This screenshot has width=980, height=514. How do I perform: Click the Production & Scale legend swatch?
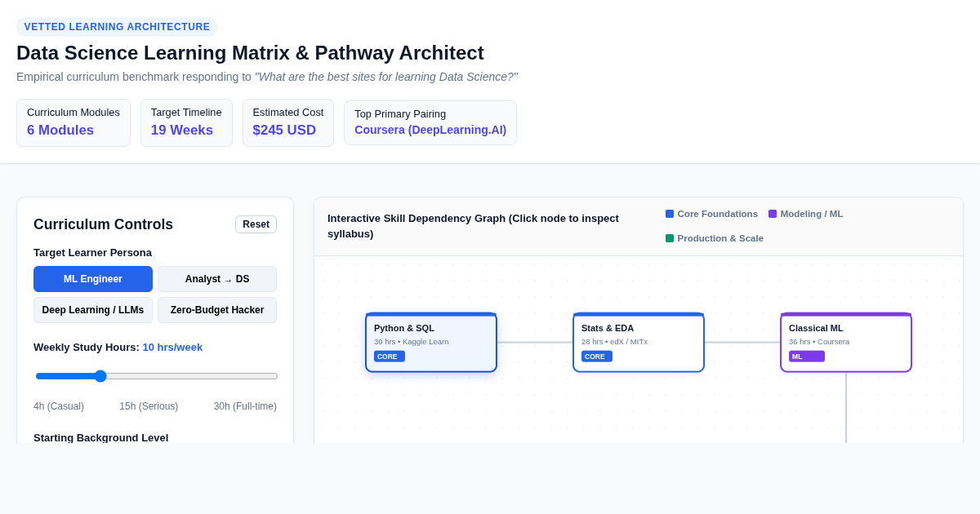pos(670,238)
